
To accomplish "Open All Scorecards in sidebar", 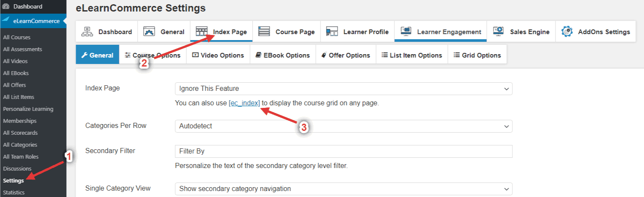I will pyautogui.click(x=20, y=133).
